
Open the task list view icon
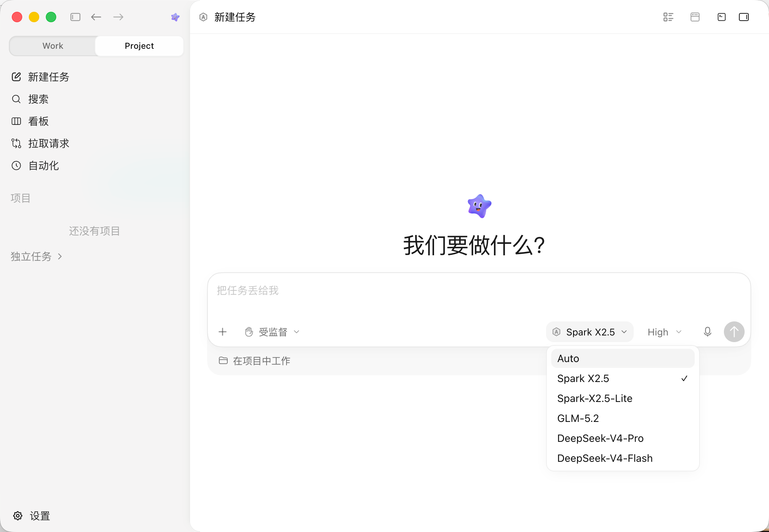point(668,17)
